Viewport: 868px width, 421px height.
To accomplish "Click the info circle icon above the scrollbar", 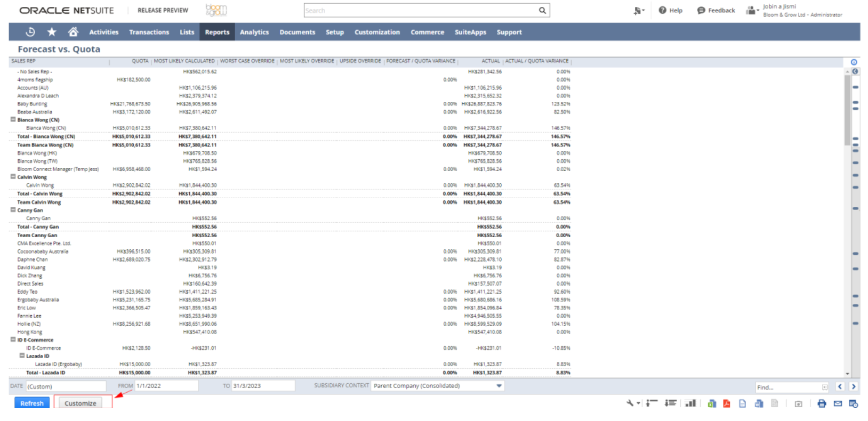I will pyautogui.click(x=854, y=62).
